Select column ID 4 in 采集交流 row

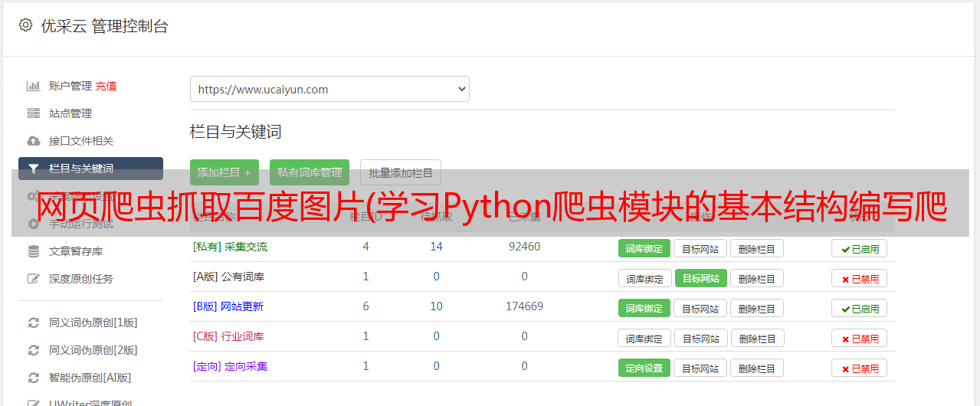pyautogui.click(x=366, y=247)
